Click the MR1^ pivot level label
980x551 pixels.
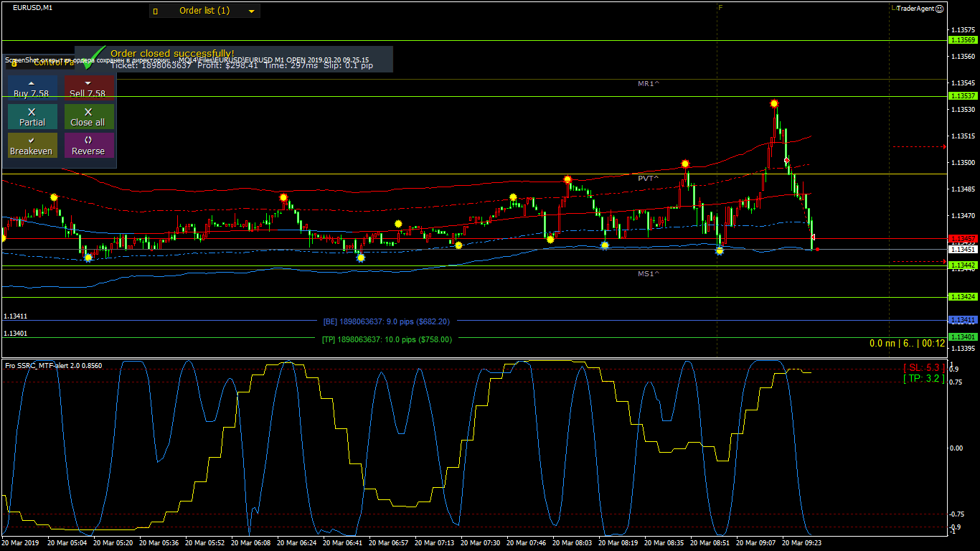[649, 84]
